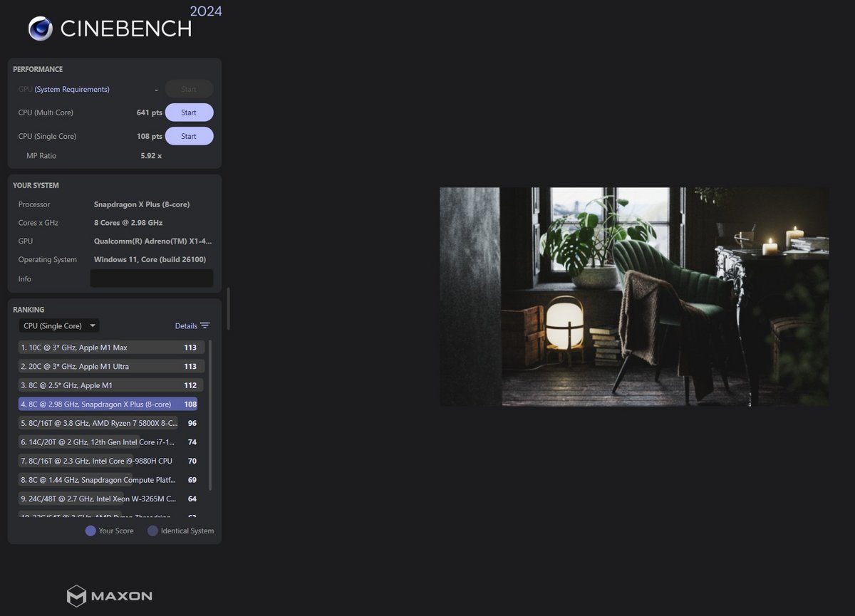Select the Snapdragon Compute Platform ranking row
This screenshot has width=855, height=616.
click(108, 480)
